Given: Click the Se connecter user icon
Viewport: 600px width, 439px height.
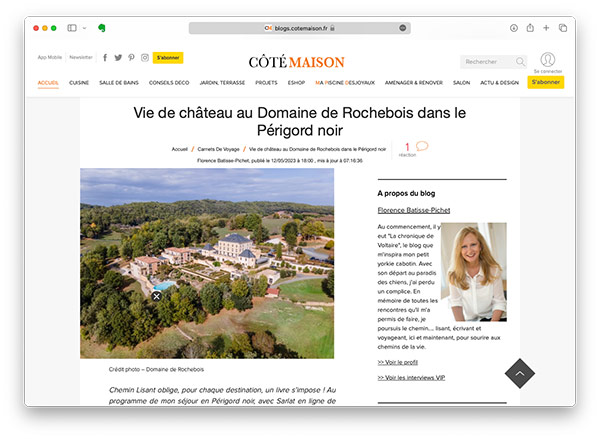Looking at the screenshot, I should tap(548, 60).
